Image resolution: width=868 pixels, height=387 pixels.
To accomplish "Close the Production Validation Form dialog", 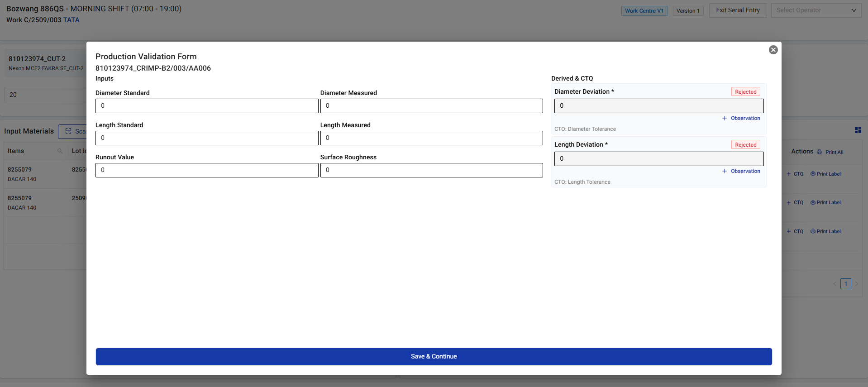I will 773,50.
